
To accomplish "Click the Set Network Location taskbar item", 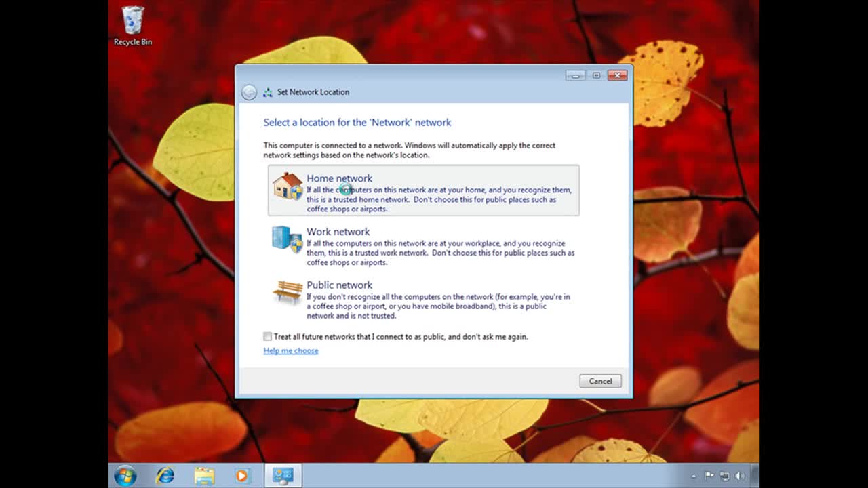I will [x=283, y=476].
